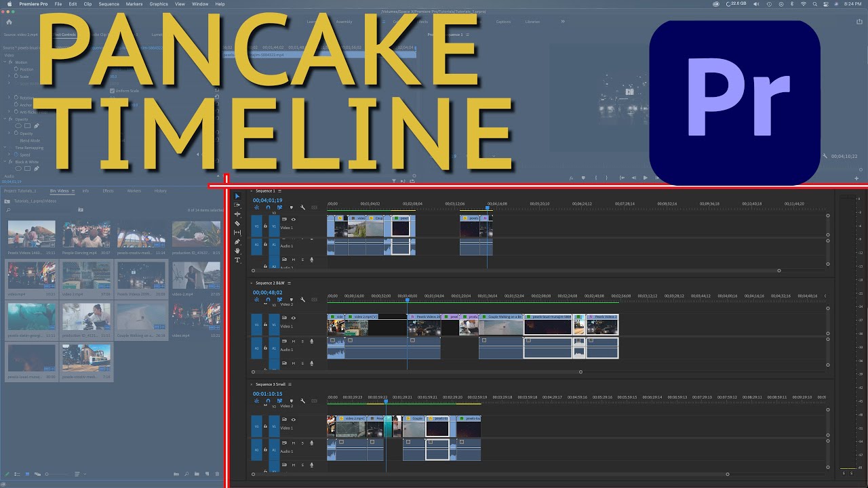
Task: Switch the project bin to list view
Action: (x=18, y=474)
